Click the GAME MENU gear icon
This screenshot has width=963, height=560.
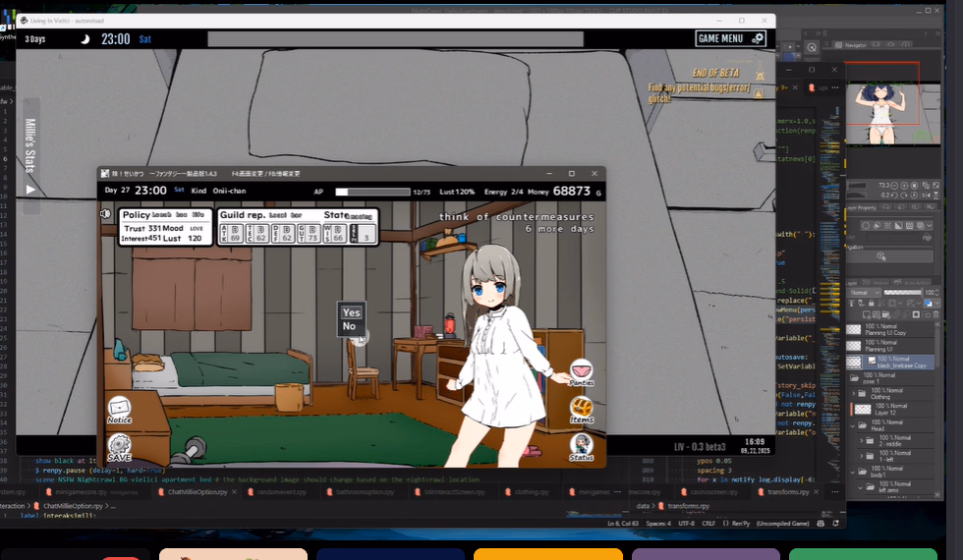(758, 38)
